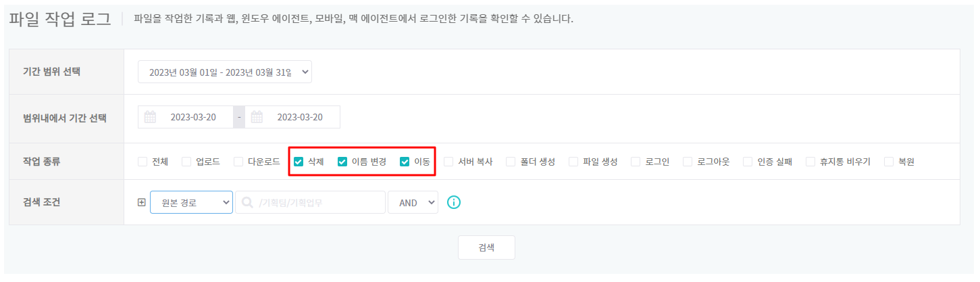Uncheck the 이동 checkbox

tap(405, 162)
